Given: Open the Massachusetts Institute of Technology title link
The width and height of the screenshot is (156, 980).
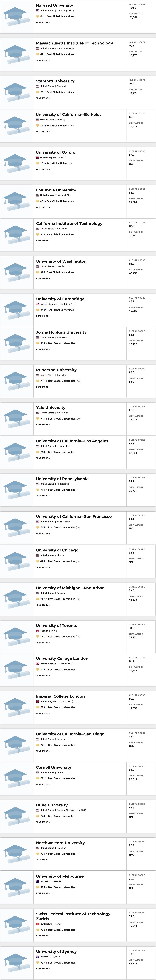Looking at the screenshot, I should [x=74, y=43].
